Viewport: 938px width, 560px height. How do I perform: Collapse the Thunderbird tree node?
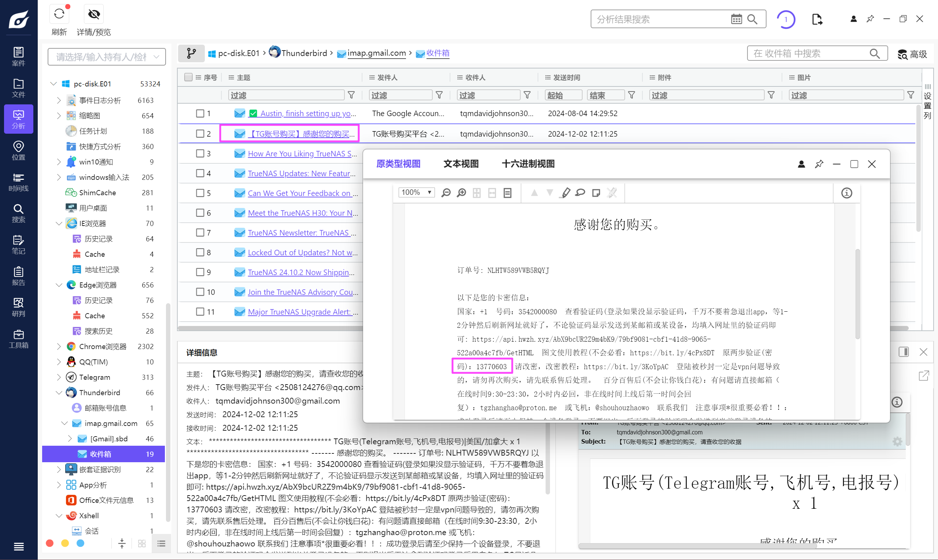coord(59,393)
